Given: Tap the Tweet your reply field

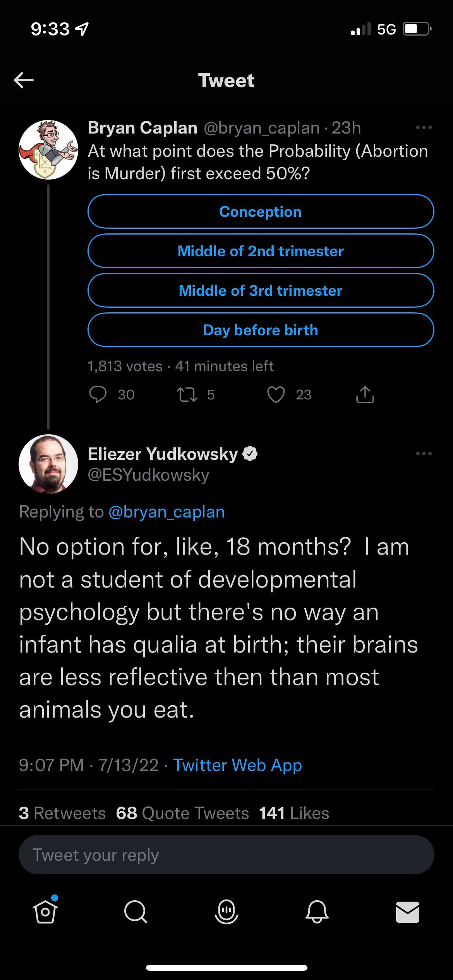Looking at the screenshot, I should click(226, 855).
